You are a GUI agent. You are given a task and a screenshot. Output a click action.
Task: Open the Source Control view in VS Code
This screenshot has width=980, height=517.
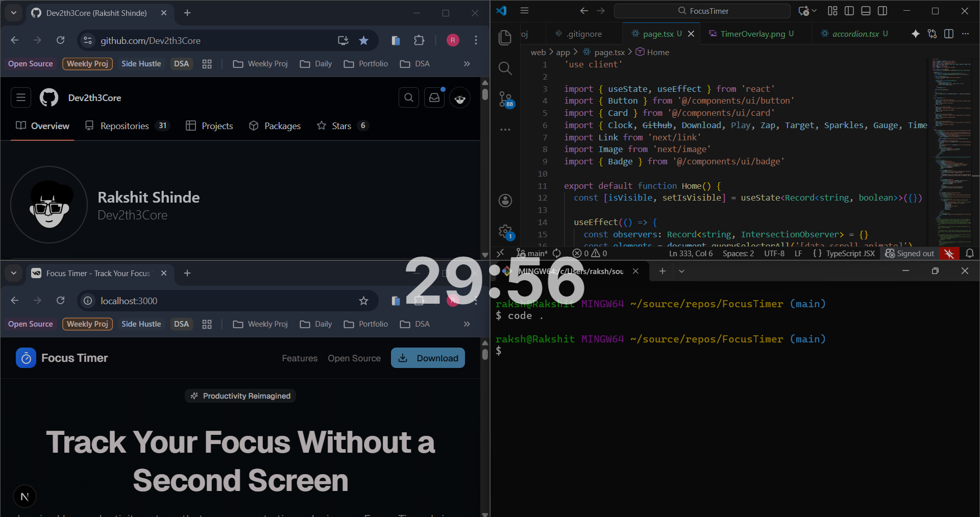505,100
